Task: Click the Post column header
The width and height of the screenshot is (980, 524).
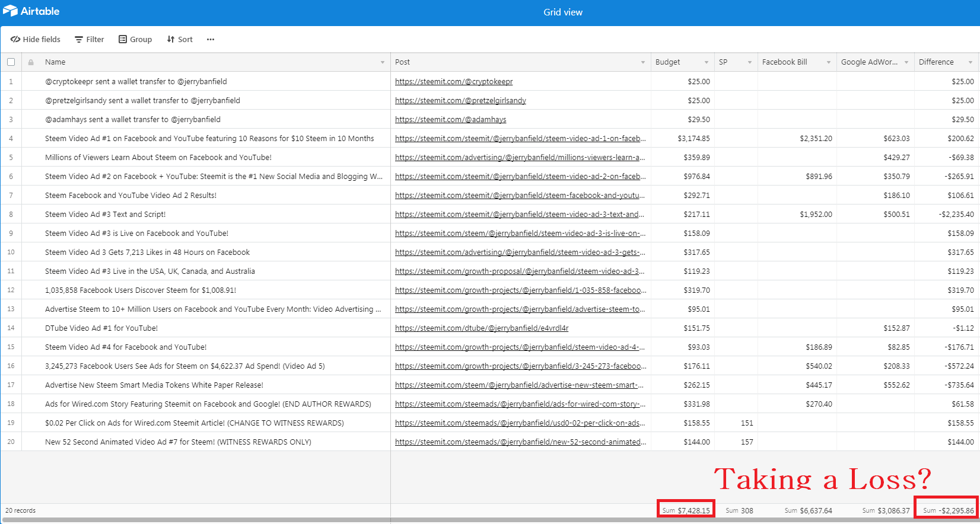Action: point(521,62)
